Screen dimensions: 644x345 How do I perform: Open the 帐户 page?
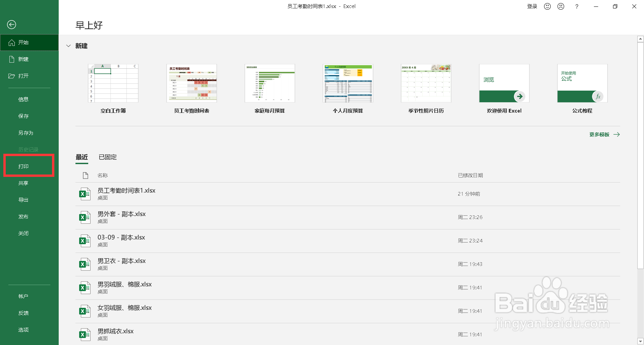point(29,296)
